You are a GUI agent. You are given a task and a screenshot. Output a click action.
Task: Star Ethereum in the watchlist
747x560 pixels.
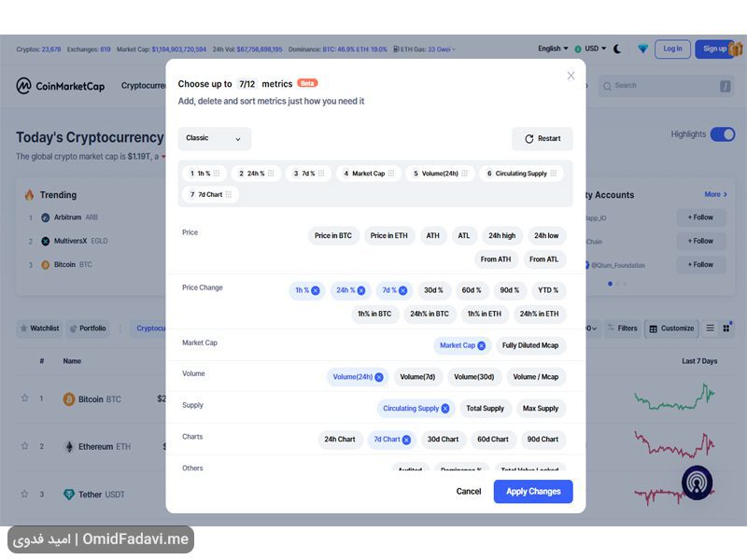(25, 446)
